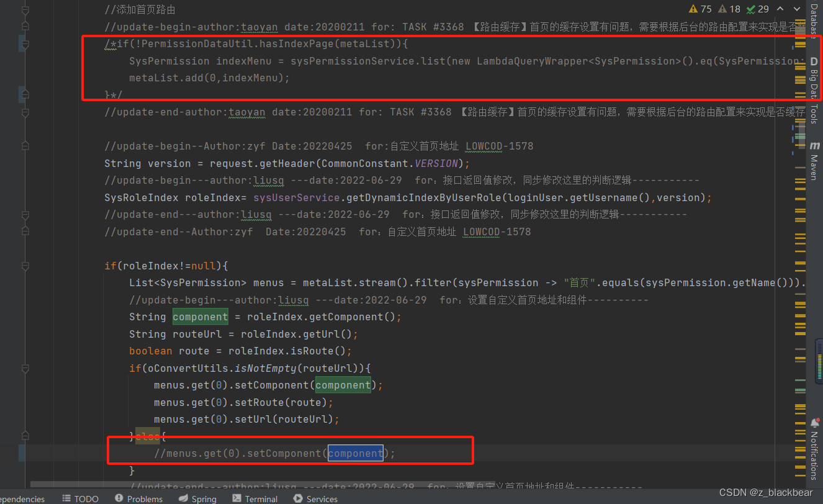Viewport: 823px width, 504px height.
Task: Open the Big Data Tools panel
Action: (815, 84)
